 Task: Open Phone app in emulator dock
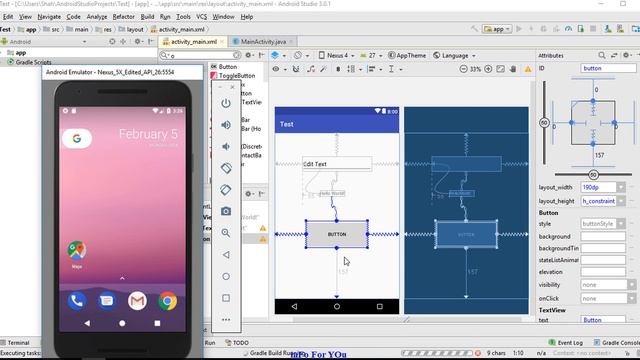77,301
